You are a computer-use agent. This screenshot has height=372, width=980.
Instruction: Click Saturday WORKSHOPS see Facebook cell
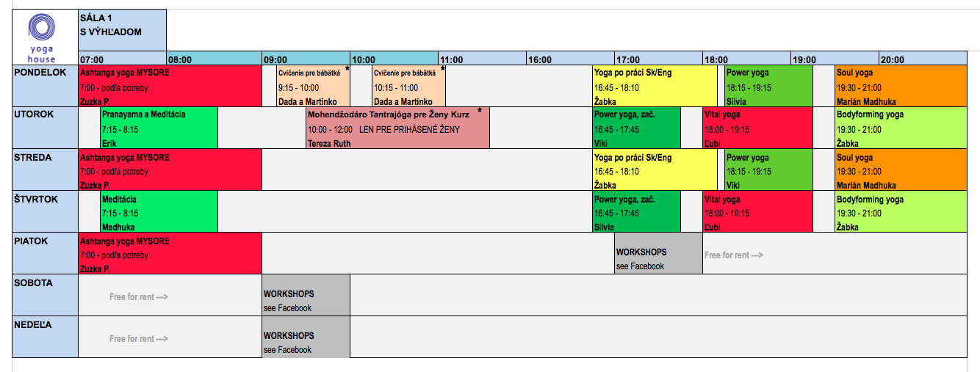(306, 296)
